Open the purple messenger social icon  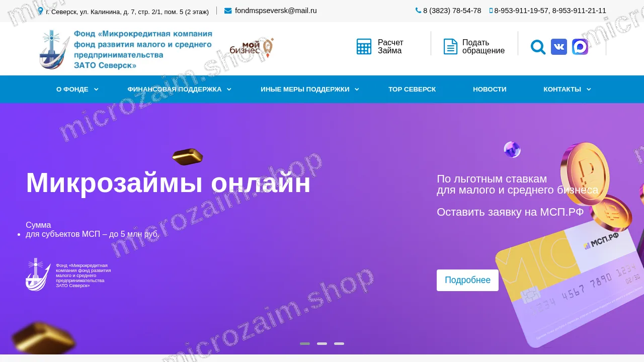coord(580,47)
